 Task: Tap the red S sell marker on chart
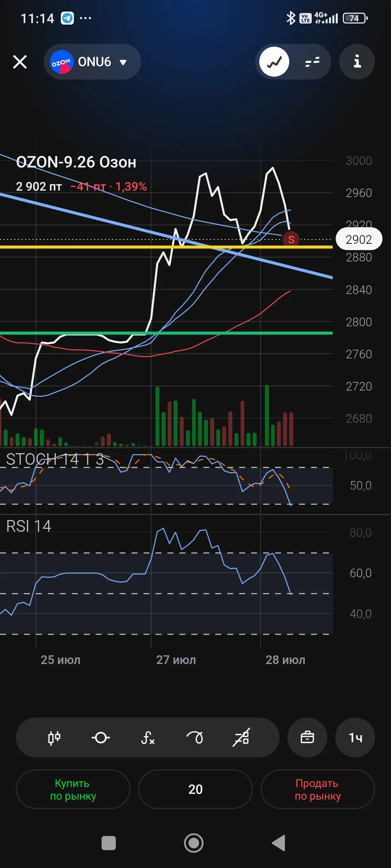tap(291, 239)
